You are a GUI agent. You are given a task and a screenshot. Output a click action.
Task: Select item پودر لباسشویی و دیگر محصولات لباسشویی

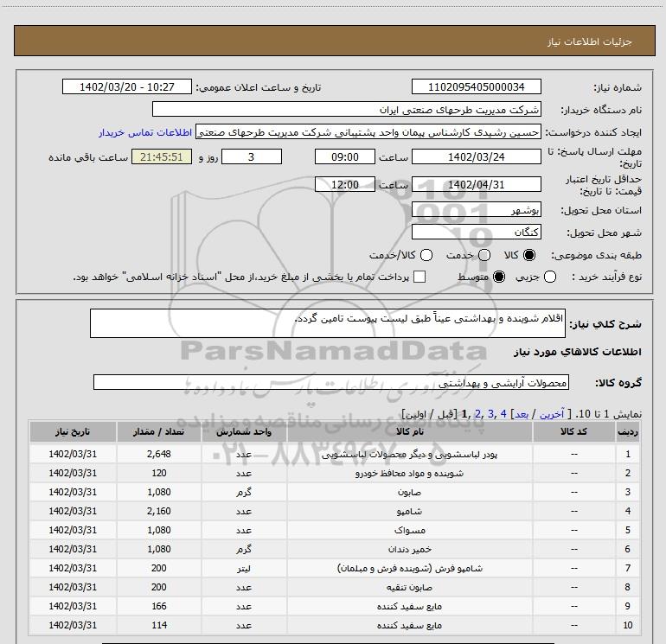(409, 454)
